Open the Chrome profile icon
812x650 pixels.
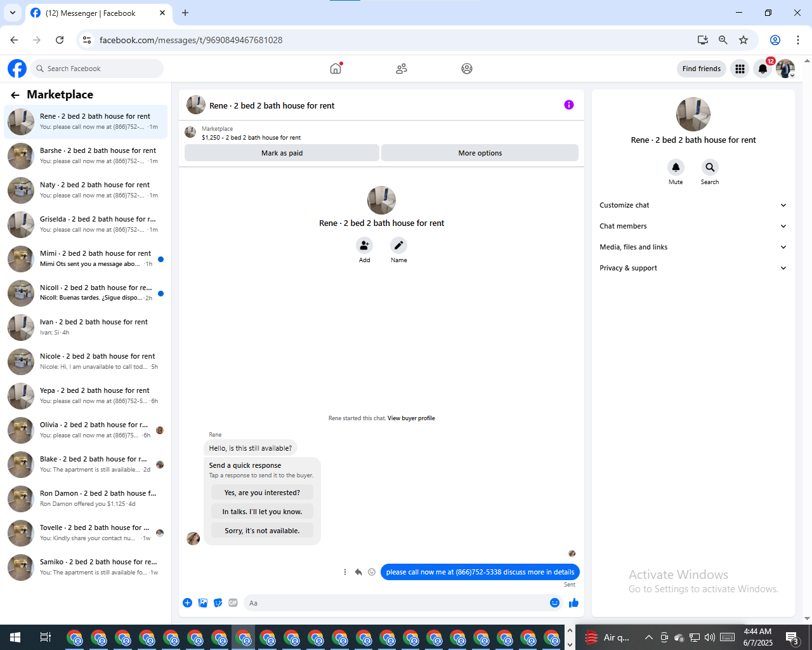(x=775, y=40)
